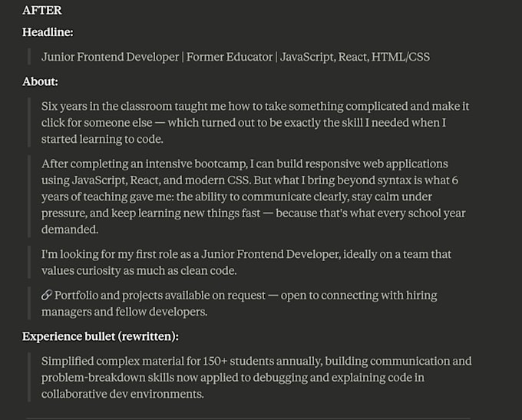
Task: Click the horizontal divider line at bottom
Action: point(248,418)
